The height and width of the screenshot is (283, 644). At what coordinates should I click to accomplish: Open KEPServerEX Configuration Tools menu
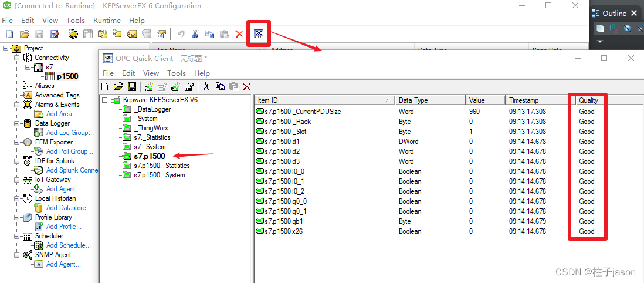(x=76, y=20)
